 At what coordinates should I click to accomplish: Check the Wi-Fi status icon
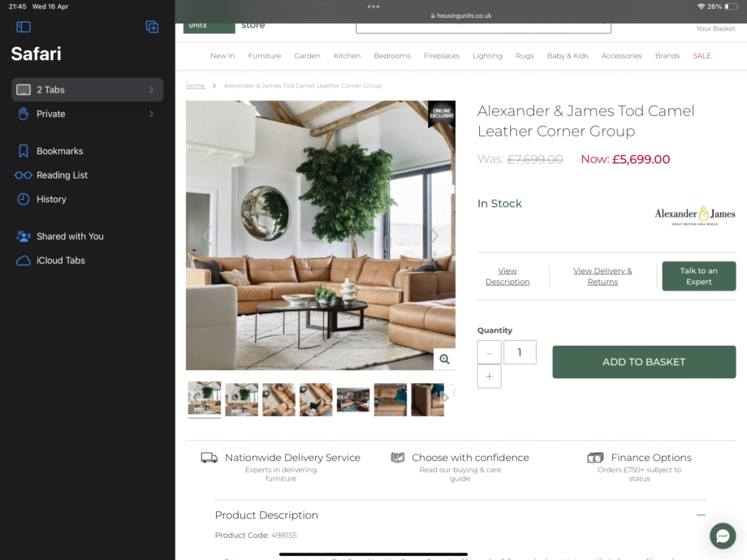pos(701,6)
